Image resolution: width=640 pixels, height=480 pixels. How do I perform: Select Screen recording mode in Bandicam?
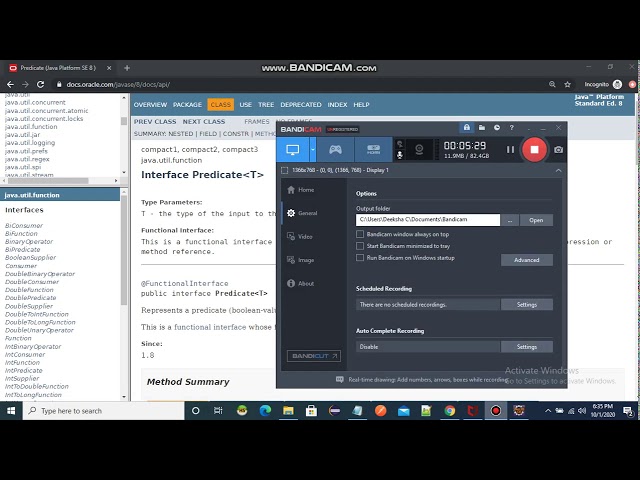293,149
